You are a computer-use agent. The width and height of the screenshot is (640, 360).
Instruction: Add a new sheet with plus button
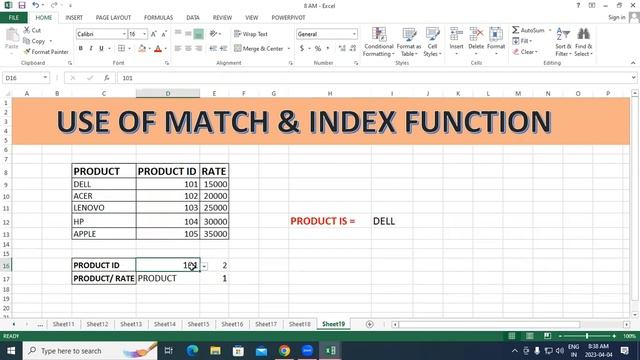click(x=369, y=324)
